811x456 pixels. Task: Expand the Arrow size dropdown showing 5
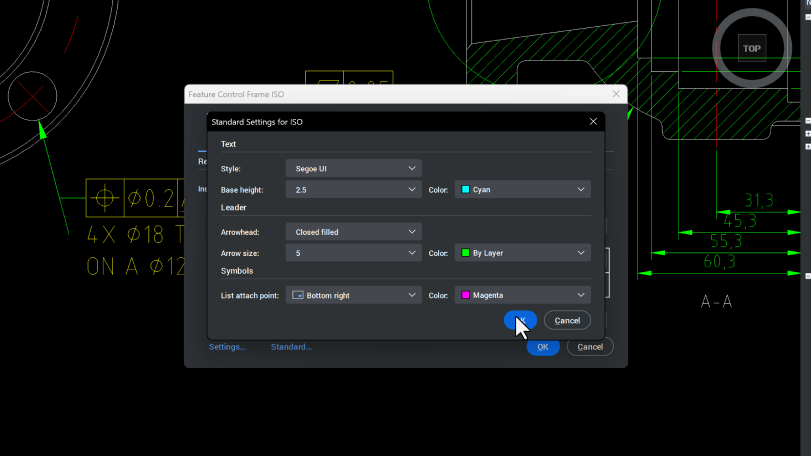(x=354, y=253)
